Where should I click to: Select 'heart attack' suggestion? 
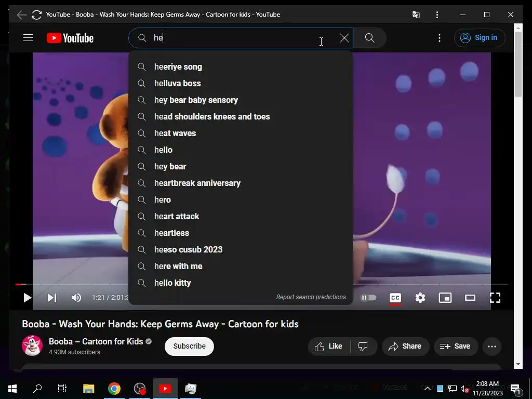(241, 217)
